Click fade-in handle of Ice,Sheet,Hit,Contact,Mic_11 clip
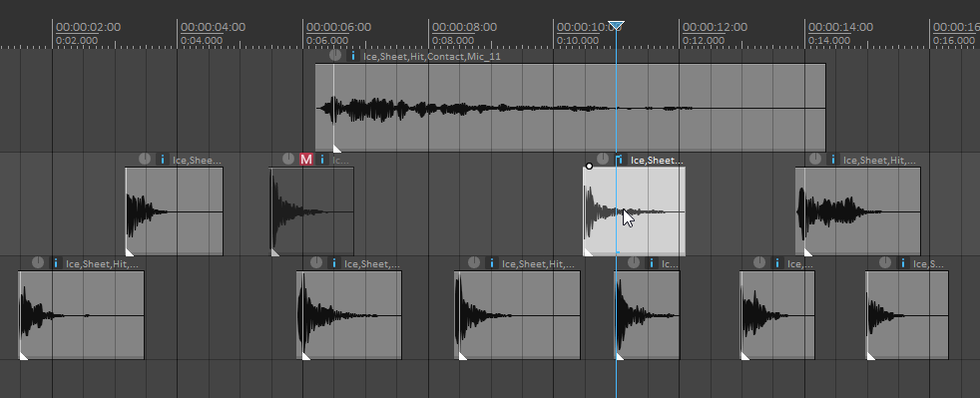Screen dimensions: 980x398 (337, 148)
